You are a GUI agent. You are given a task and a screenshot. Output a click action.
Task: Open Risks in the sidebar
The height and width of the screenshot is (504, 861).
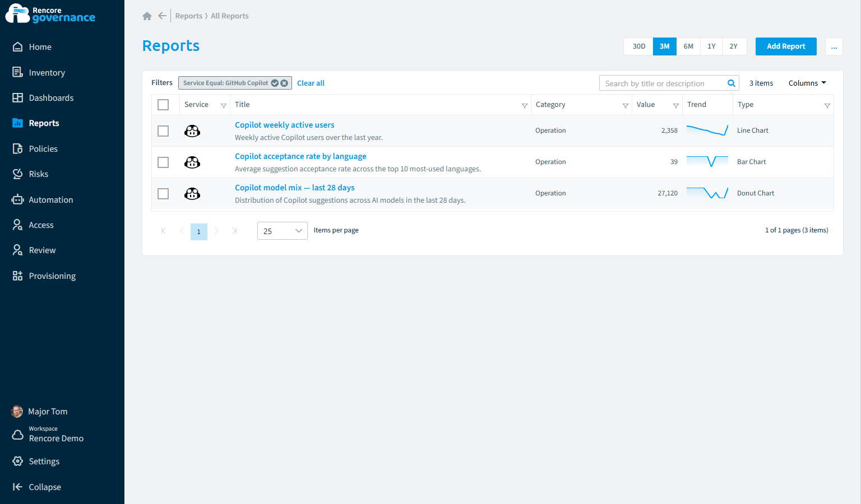[38, 174]
